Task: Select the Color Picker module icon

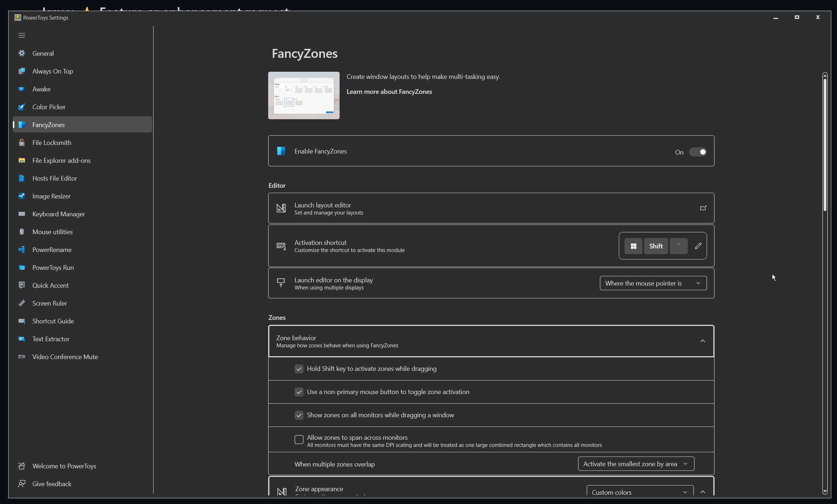Action: click(22, 107)
